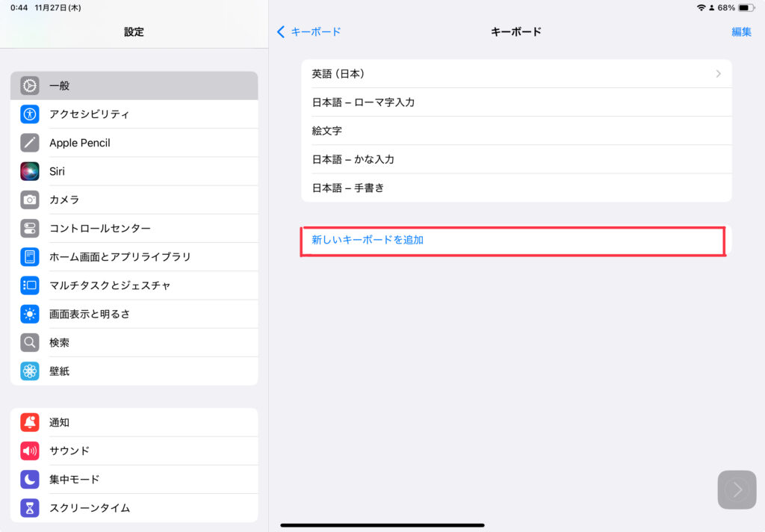This screenshot has height=532, width=765.
Task: Tap the General (一般) gear icon
Action: click(x=30, y=86)
